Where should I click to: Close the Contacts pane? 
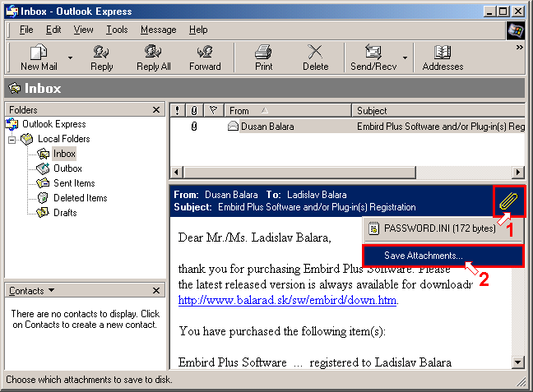156,290
